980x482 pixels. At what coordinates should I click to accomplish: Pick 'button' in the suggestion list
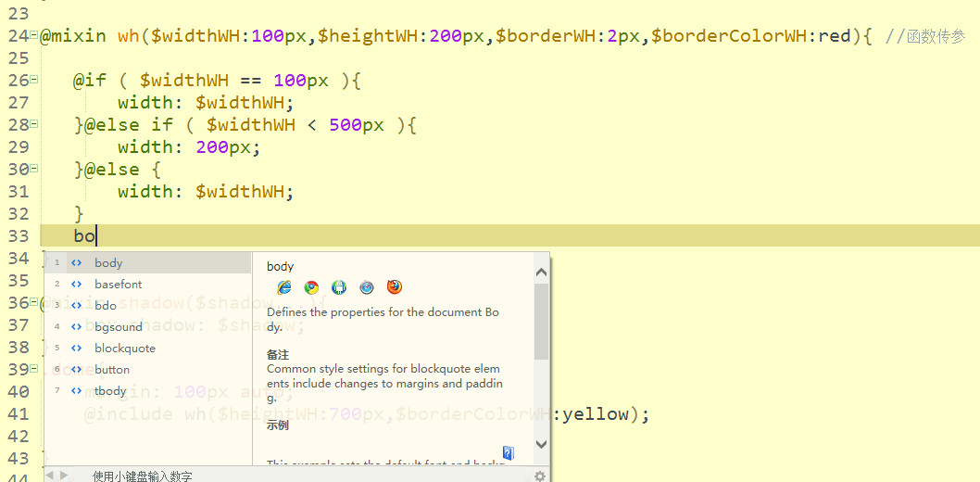(x=112, y=370)
